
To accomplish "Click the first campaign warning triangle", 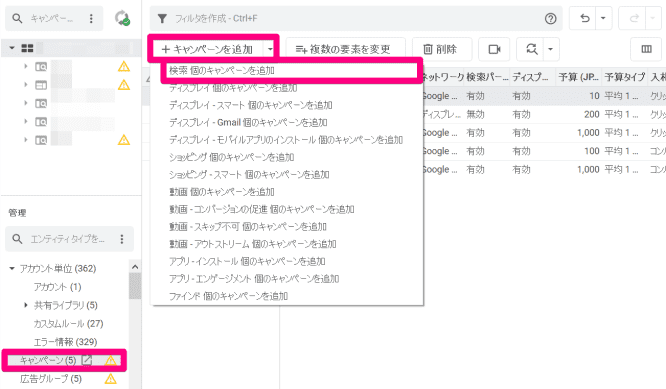I will coord(124,66).
